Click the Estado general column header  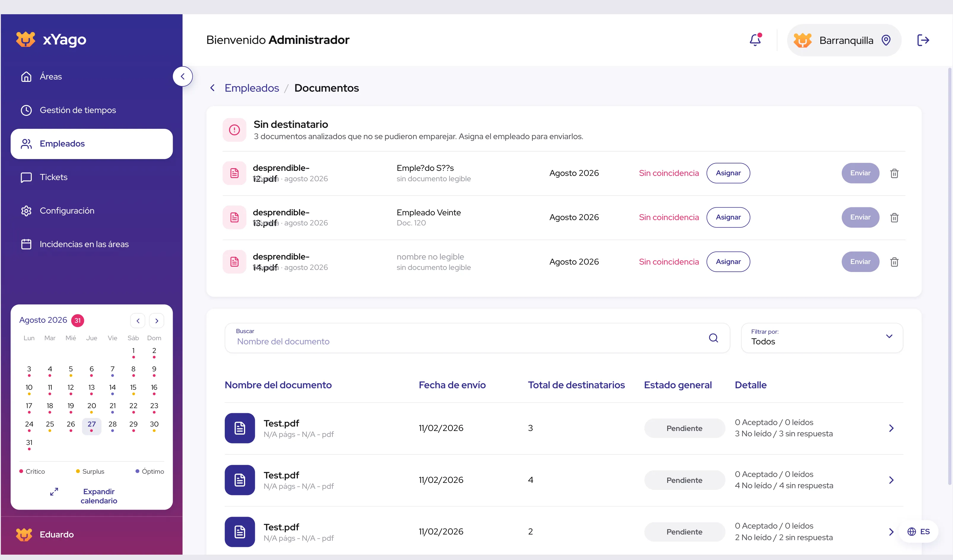678,385
